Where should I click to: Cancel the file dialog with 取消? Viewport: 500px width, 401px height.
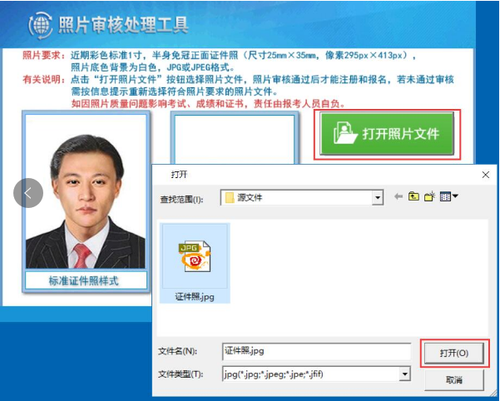pyautogui.click(x=454, y=379)
